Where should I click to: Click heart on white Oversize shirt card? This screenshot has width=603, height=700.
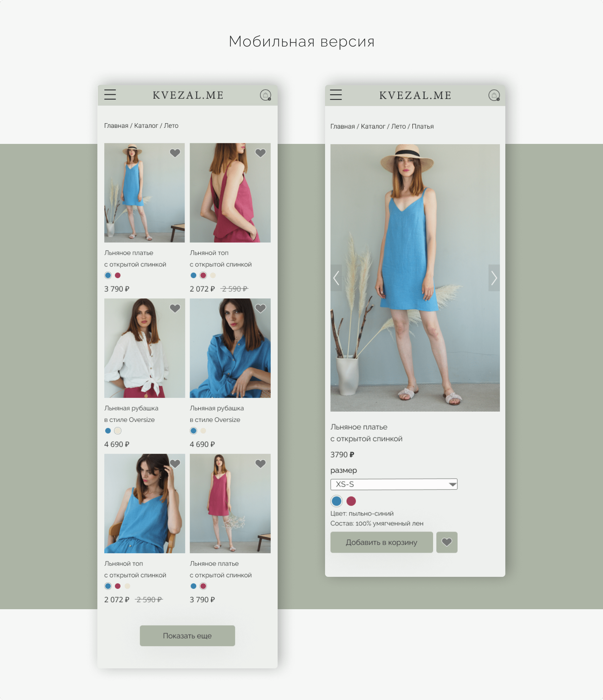[175, 309]
